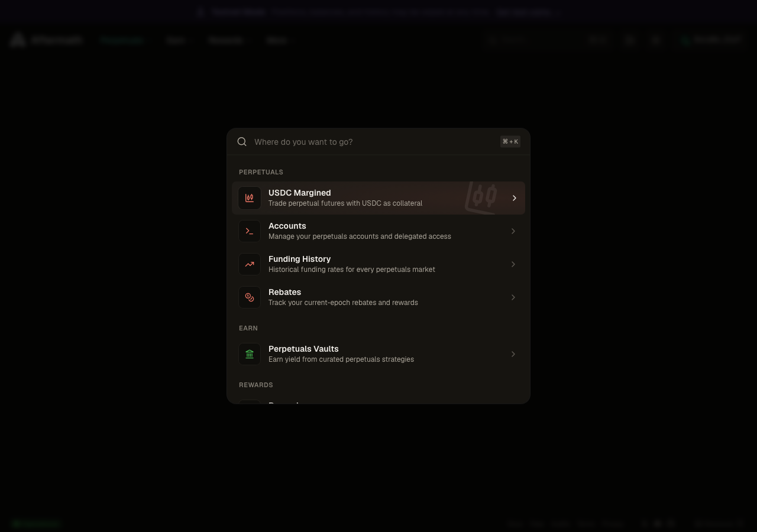Open the USDC Margined row chevron
This screenshot has width=757, height=532.
[514, 198]
